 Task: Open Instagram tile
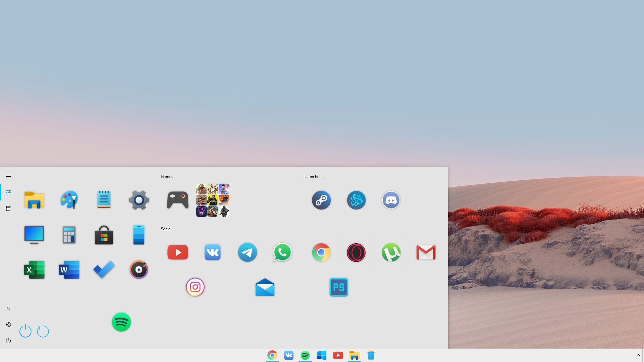pyautogui.click(x=195, y=287)
